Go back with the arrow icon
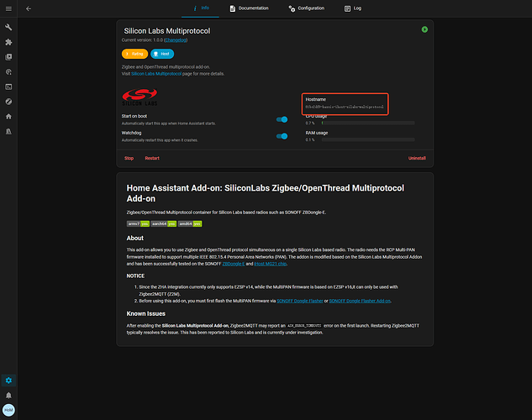This screenshot has width=532, height=420. pyautogui.click(x=29, y=8)
